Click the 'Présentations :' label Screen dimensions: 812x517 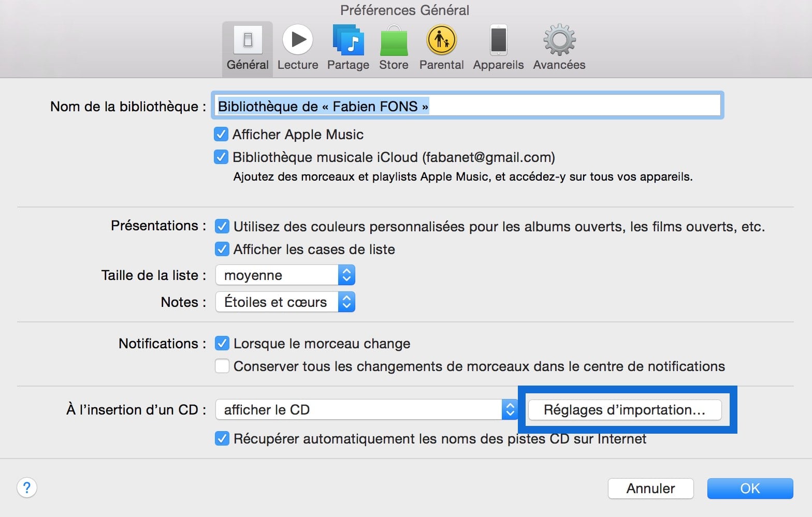tap(158, 226)
